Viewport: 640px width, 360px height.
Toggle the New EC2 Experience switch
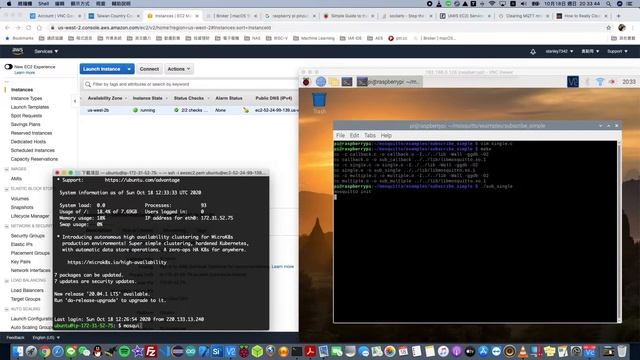click(x=9, y=67)
